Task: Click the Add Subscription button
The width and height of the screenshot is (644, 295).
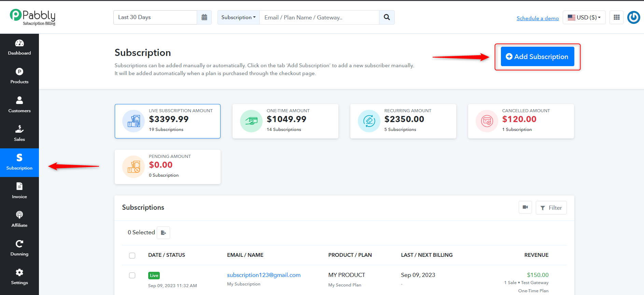Action: click(x=537, y=57)
